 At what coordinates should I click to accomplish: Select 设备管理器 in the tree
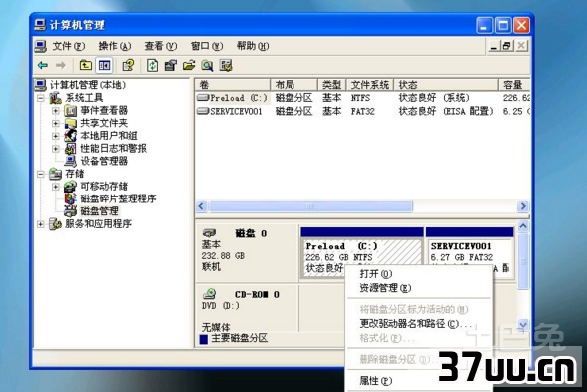tap(104, 161)
